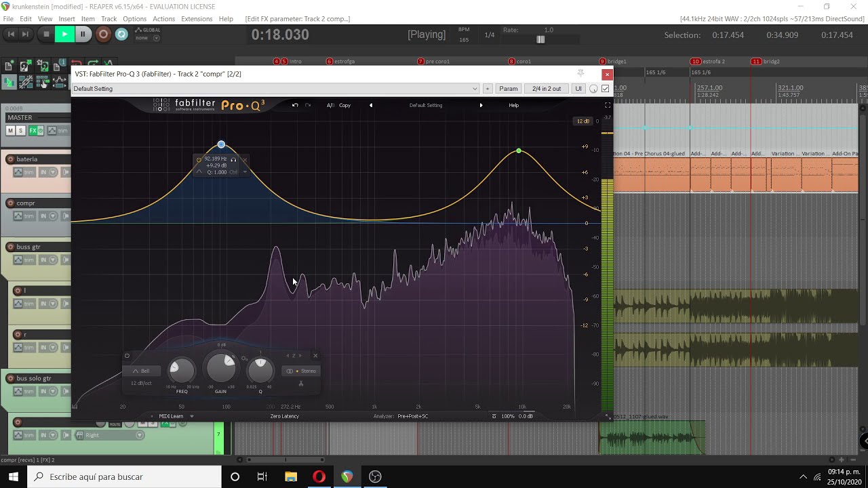
Task: Select the blue EQ band node at 92 Hz
Action: [221, 144]
